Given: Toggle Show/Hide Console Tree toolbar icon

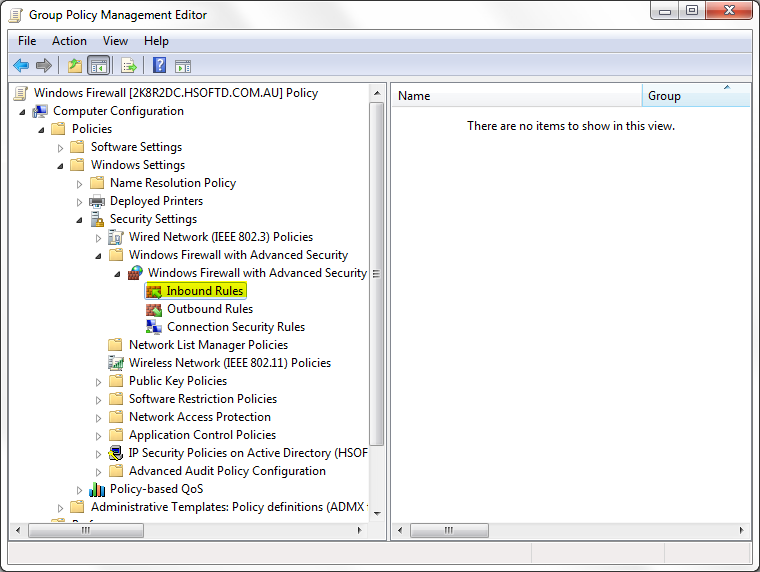Looking at the screenshot, I should pyautogui.click(x=98, y=65).
